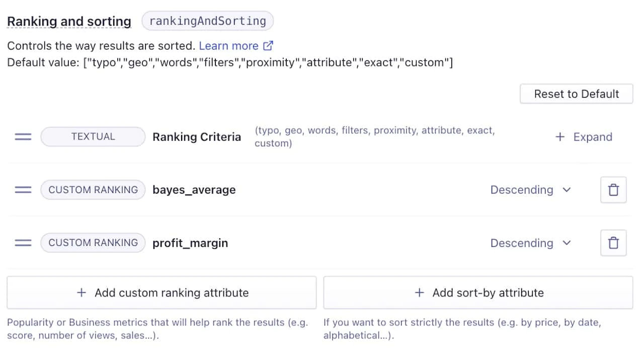Select the rankingAndSorting pill label

(x=207, y=21)
